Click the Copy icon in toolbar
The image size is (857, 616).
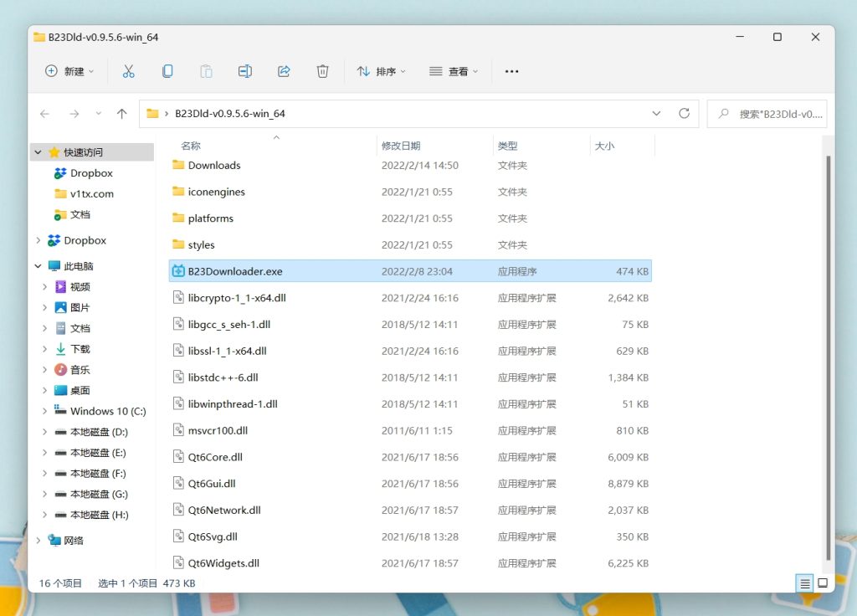point(167,71)
